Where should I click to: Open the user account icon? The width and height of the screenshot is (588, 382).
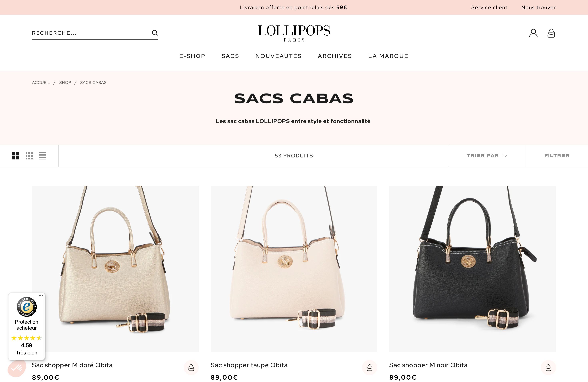[x=533, y=33]
